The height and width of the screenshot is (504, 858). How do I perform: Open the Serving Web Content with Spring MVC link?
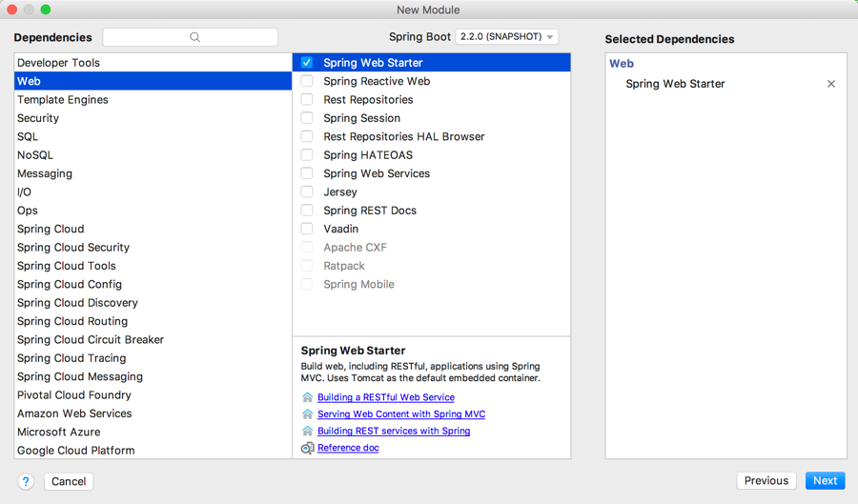[x=401, y=414]
